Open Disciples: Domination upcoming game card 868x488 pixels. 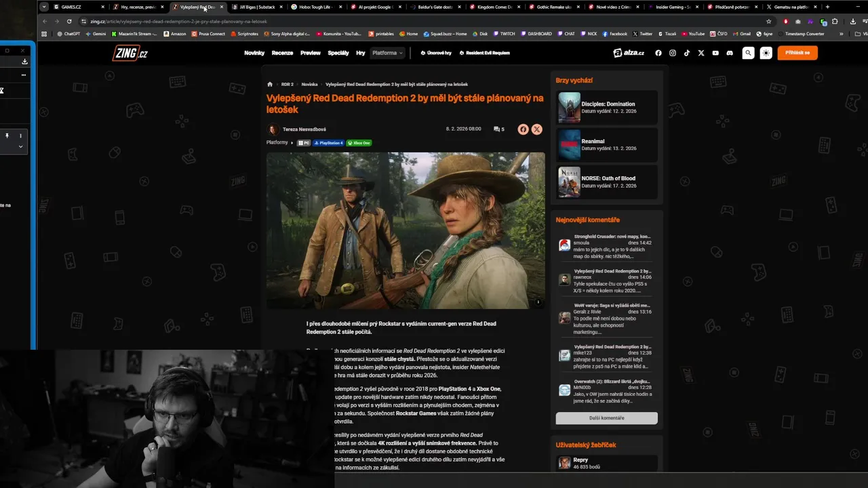(607, 107)
